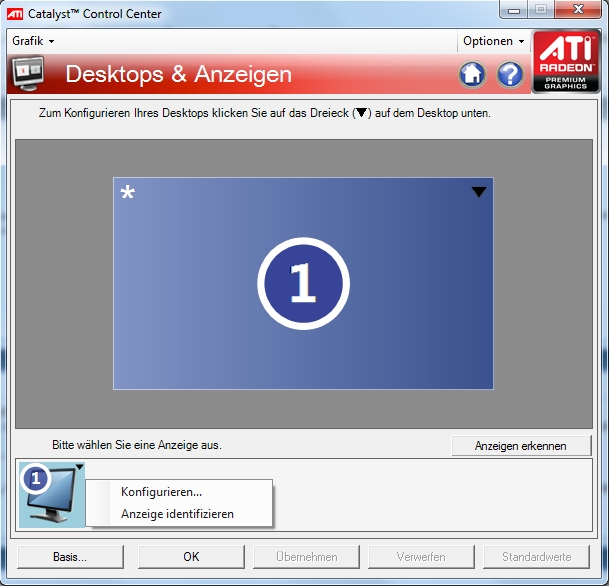The image size is (609, 586).
Task: Click the circled number 1 badge on desktop
Action: 303,283
